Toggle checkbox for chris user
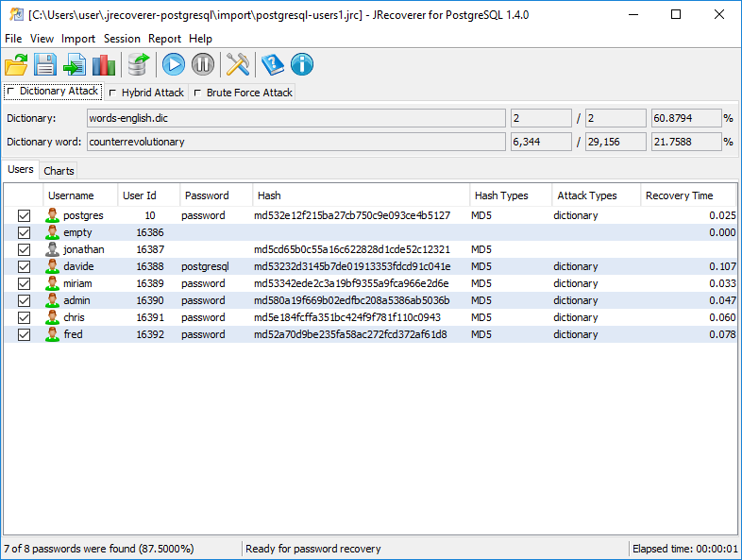This screenshot has height=560, width=742. [25, 318]
